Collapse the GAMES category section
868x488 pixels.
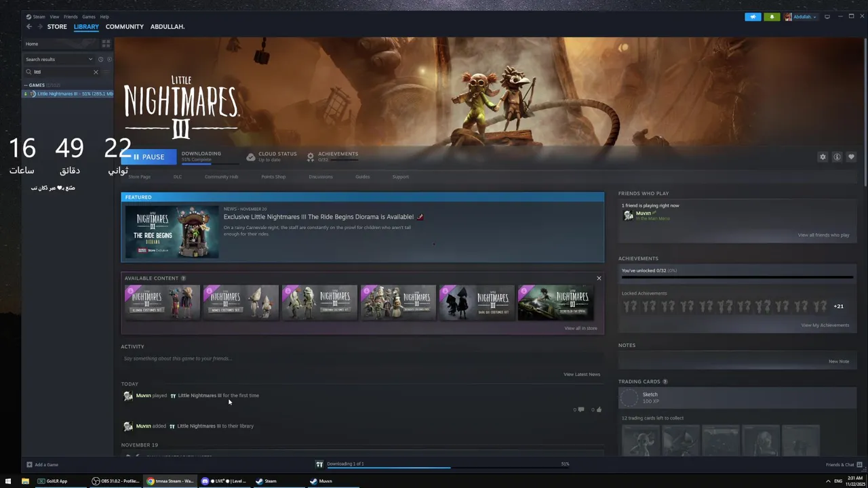[37, 85]
